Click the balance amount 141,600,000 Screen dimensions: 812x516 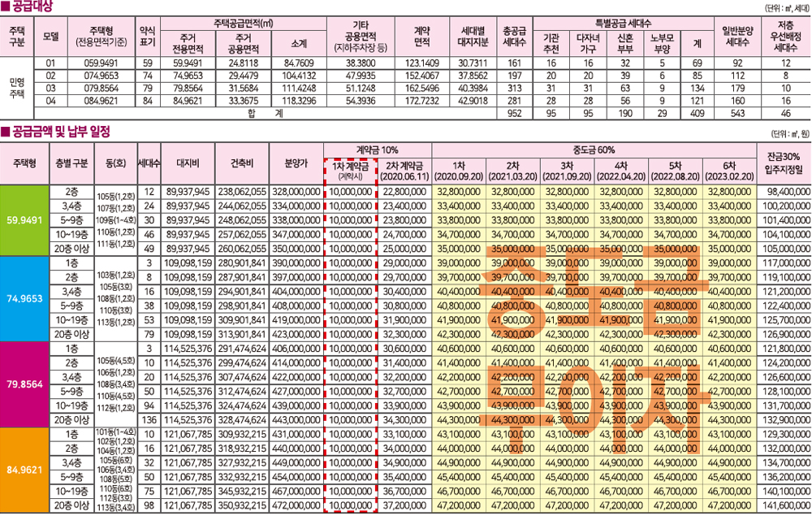(786, 505)
